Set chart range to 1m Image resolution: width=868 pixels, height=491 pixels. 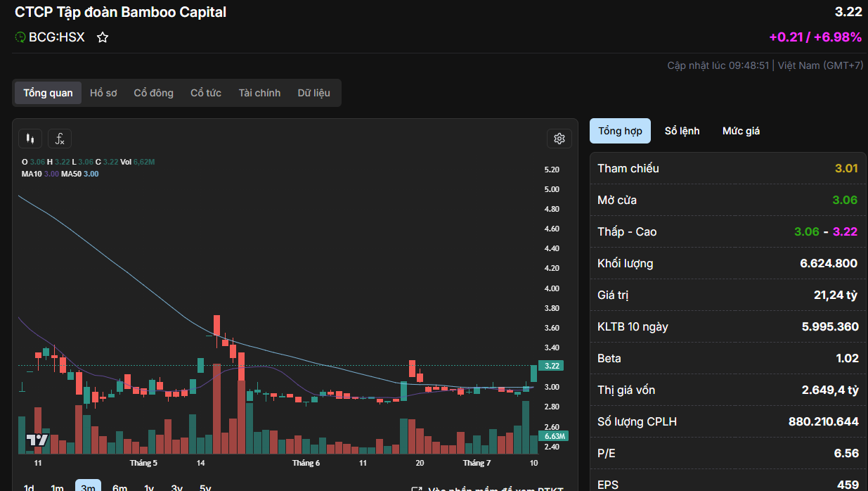pyautogui.click(x=57, y=487)
